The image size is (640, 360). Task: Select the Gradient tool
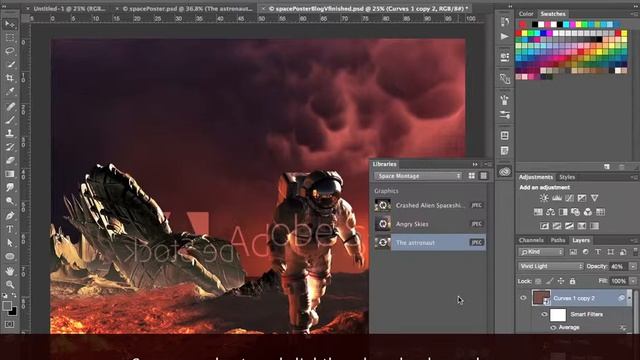point(10,174)
